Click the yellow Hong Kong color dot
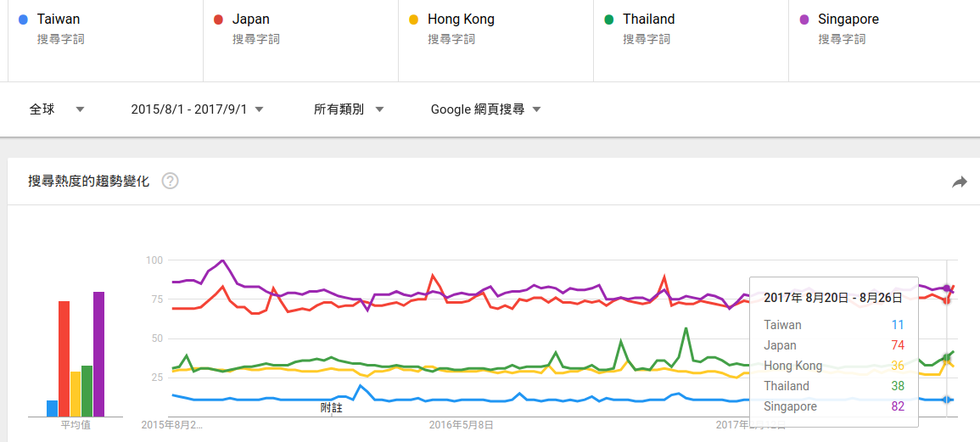 (x=413, y=20)
